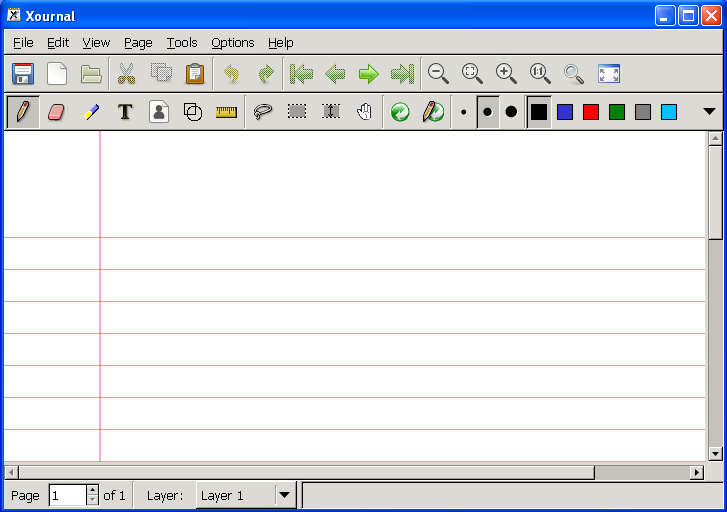This screenshot has height=512, width=727.
Task: Set pen thickness to fine dot
Action: tap(464, 112)
